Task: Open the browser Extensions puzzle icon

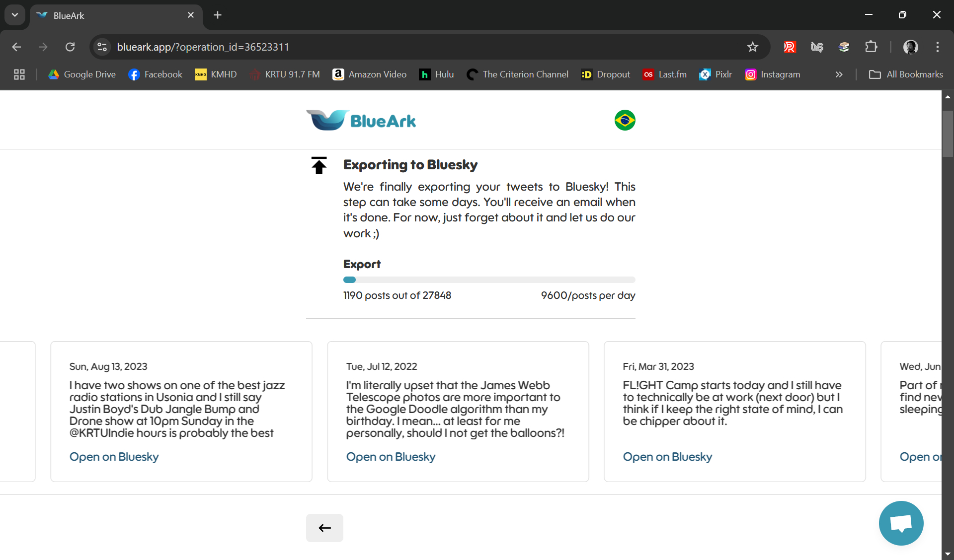Action: tap(871, 47)
